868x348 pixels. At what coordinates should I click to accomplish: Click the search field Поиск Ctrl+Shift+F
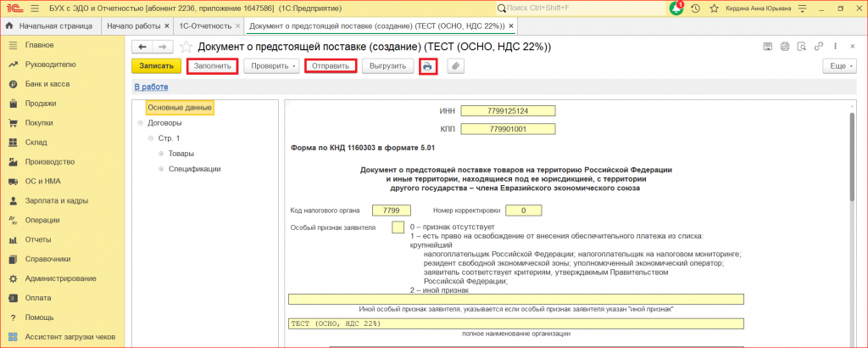click(580, 8)
